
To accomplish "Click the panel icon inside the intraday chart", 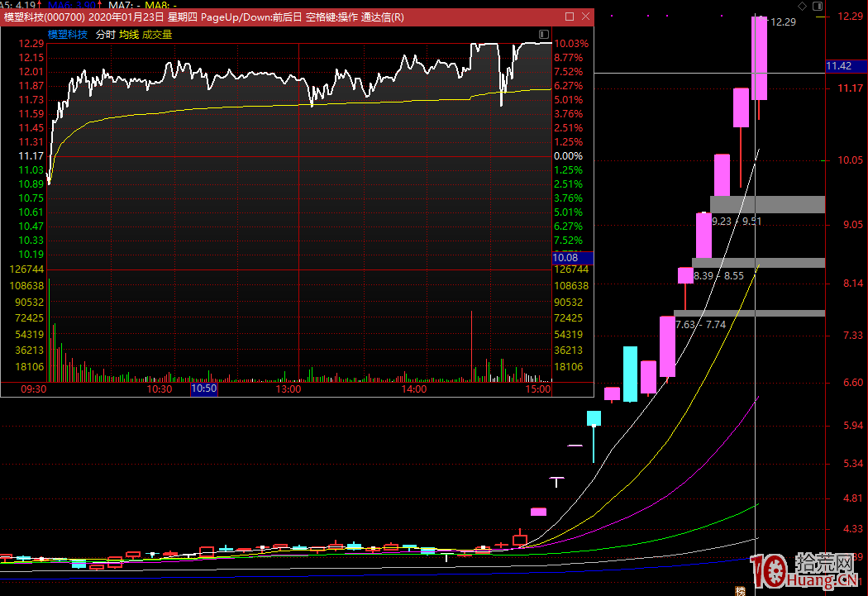I will tap(543, 34).
